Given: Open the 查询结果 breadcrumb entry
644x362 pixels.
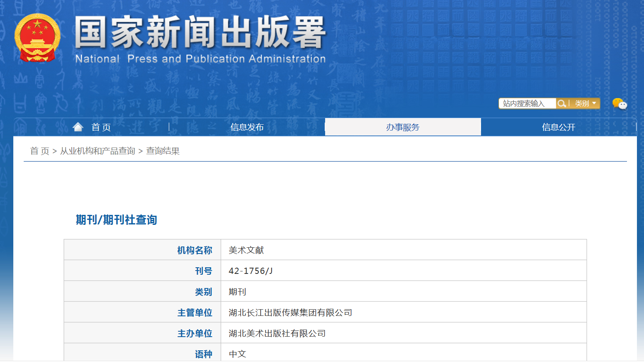Looking at the screenshot, I should pyautogui.click(x=163, y=151).
